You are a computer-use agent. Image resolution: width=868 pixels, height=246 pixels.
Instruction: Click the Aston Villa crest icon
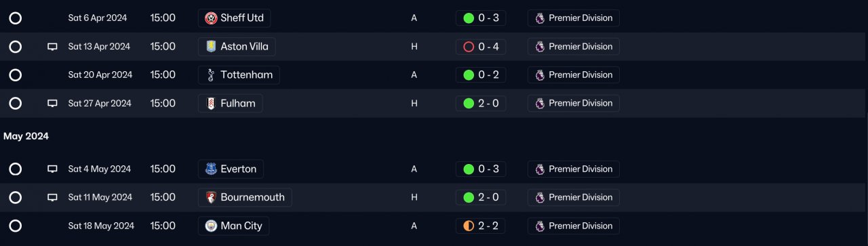pos(211,47)
